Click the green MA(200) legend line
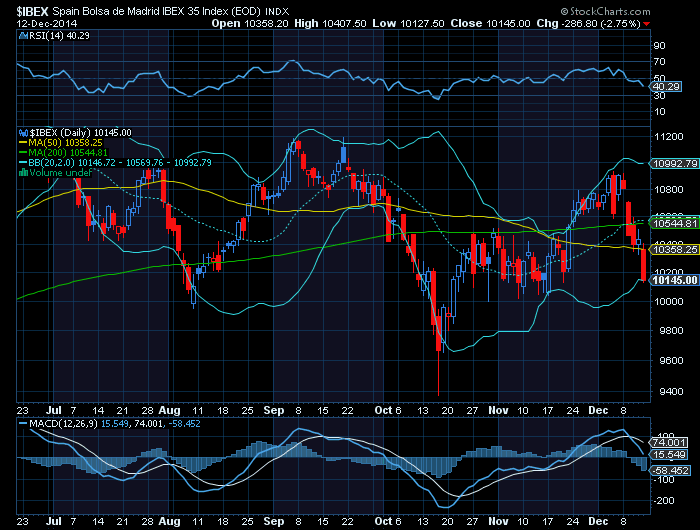The image size is (700, 530). 23,153
